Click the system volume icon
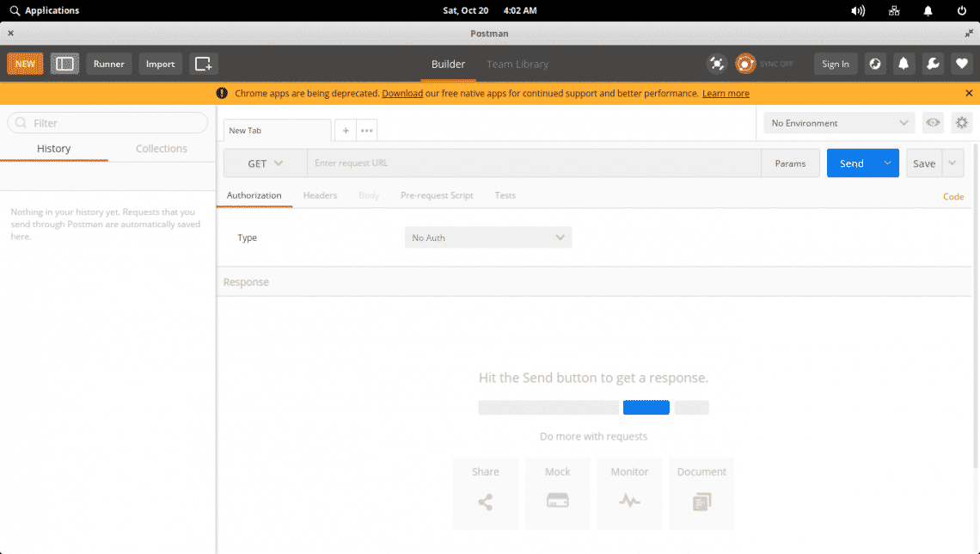The height and width of the screenshot is (554, 980). point(858,10)
